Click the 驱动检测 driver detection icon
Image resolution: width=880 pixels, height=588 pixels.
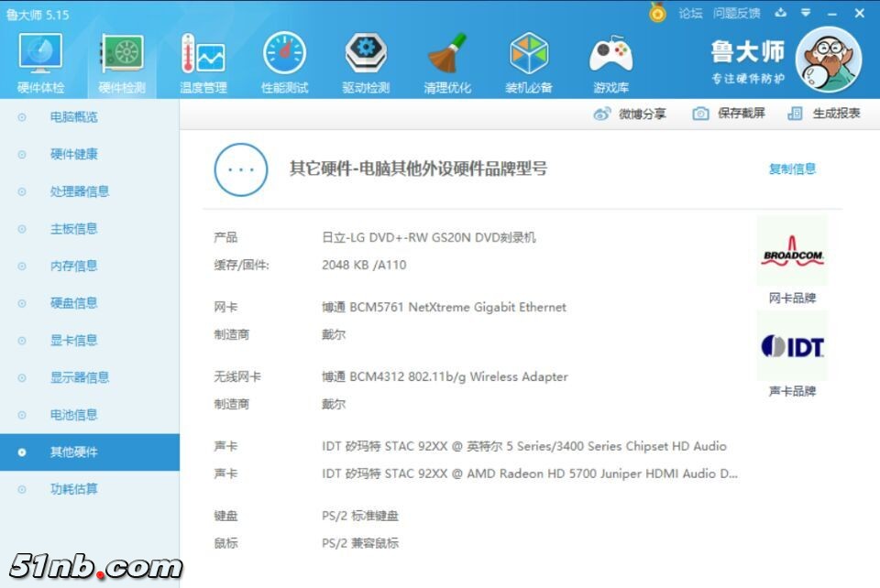pos(366,55)
